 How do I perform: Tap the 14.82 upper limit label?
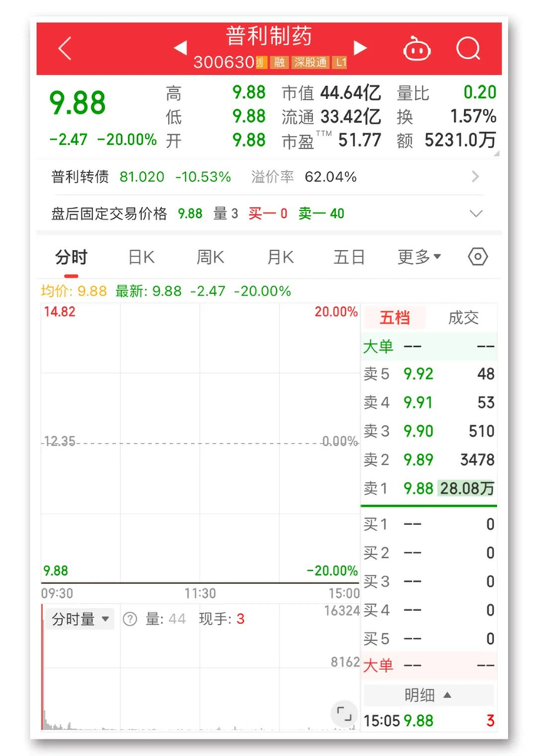point(60,312)
